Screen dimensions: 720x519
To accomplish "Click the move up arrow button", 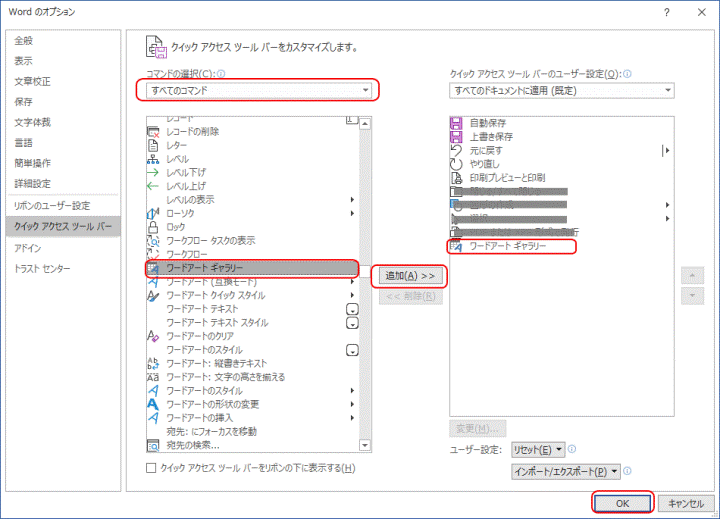I will point(692,276).
